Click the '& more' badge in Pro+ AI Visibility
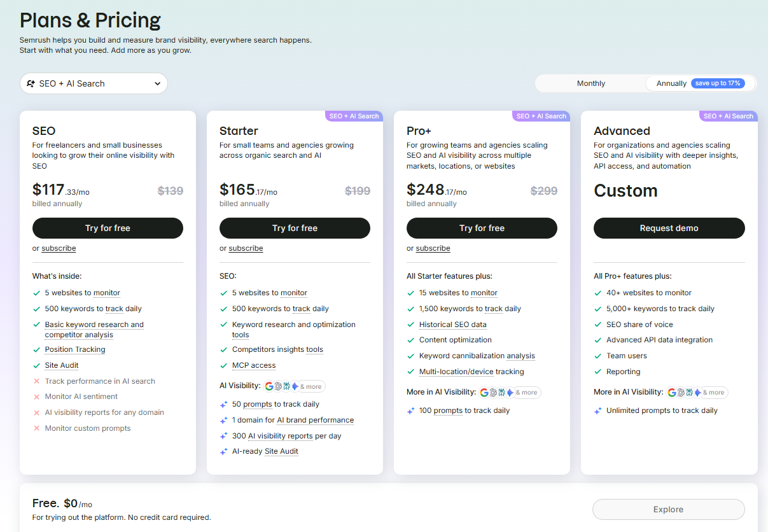Screen dimensions: 768x532 point(526,393)
